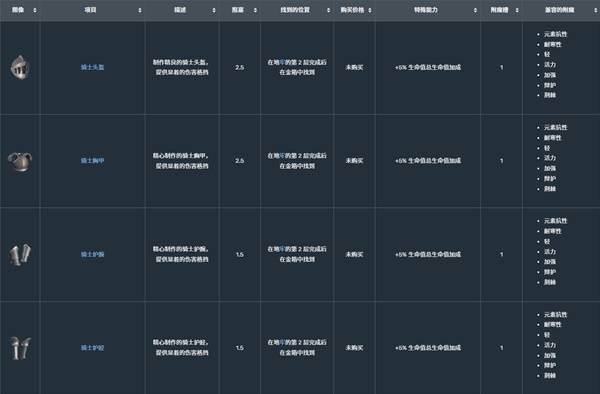
Task: Select 未购买 price cell in the fourth row
Action: click(354, 348)
